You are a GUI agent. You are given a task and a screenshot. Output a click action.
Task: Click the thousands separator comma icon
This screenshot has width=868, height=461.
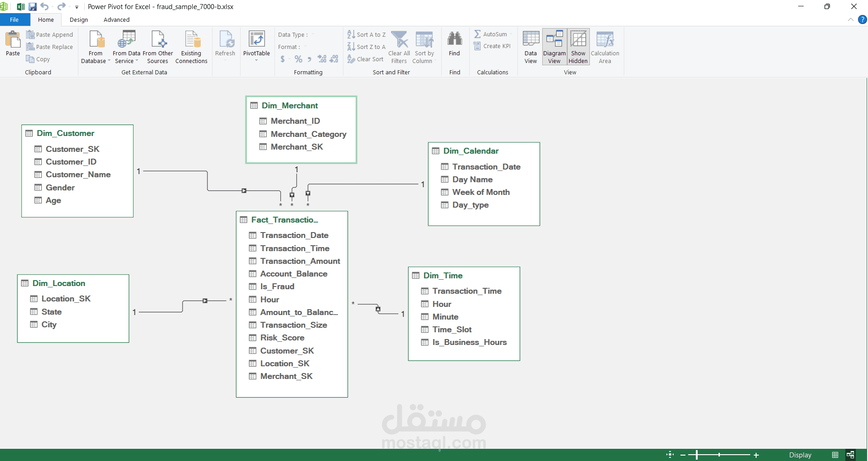[x=310, y=59]
